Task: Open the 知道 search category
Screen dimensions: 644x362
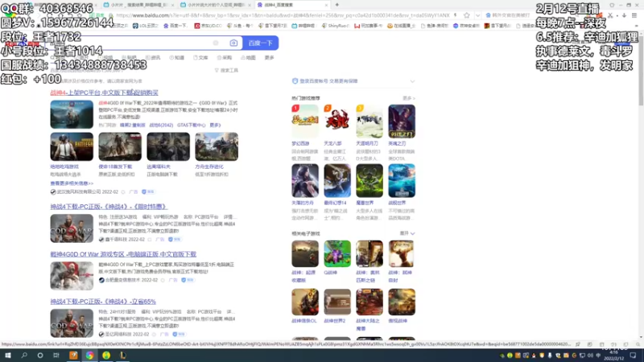Action: click(177, 58)
